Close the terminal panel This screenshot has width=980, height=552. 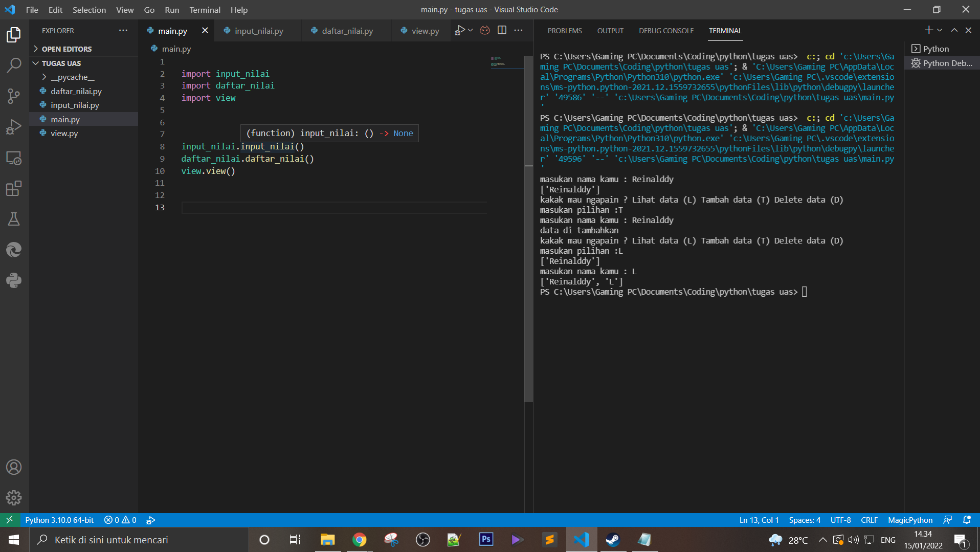click(x=968, y=30)
